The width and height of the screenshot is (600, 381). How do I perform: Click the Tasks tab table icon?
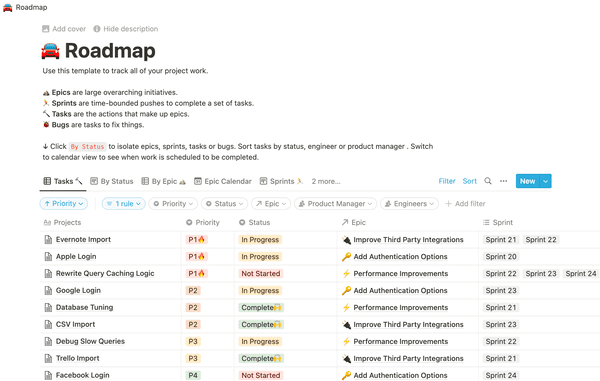click(x=47, y=181)
